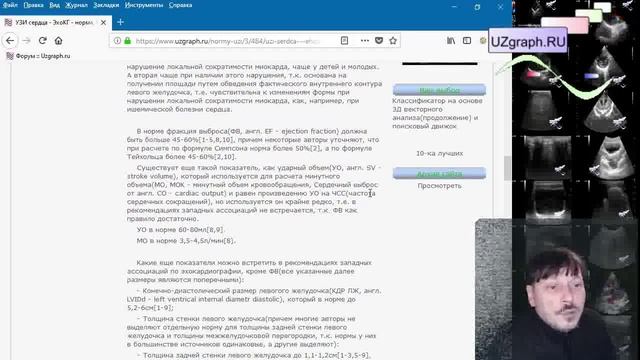640x360 pixels.
Task: Toggle the sidebar icon in toolbar
Action: (x=467, y=40)
